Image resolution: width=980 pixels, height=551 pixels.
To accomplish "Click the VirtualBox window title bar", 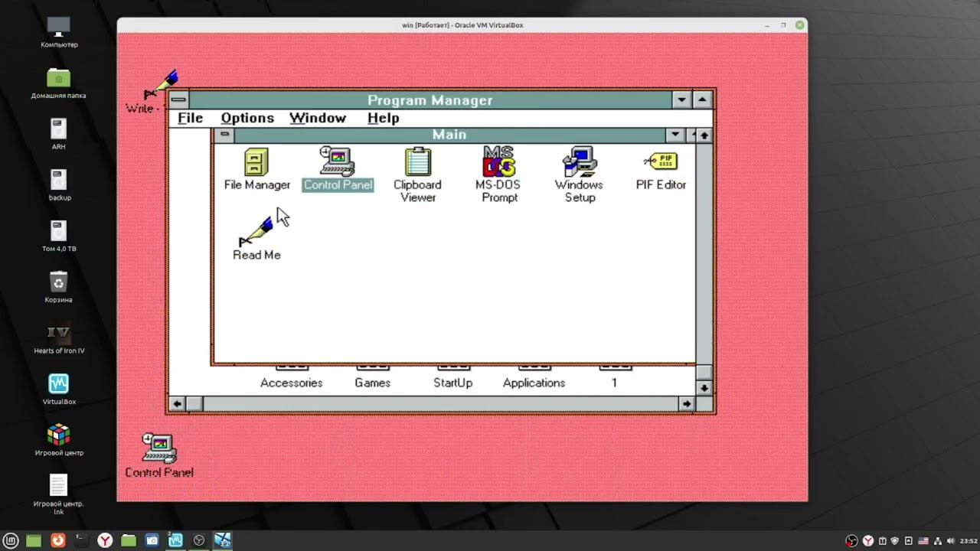I will [x=462, y=25].
